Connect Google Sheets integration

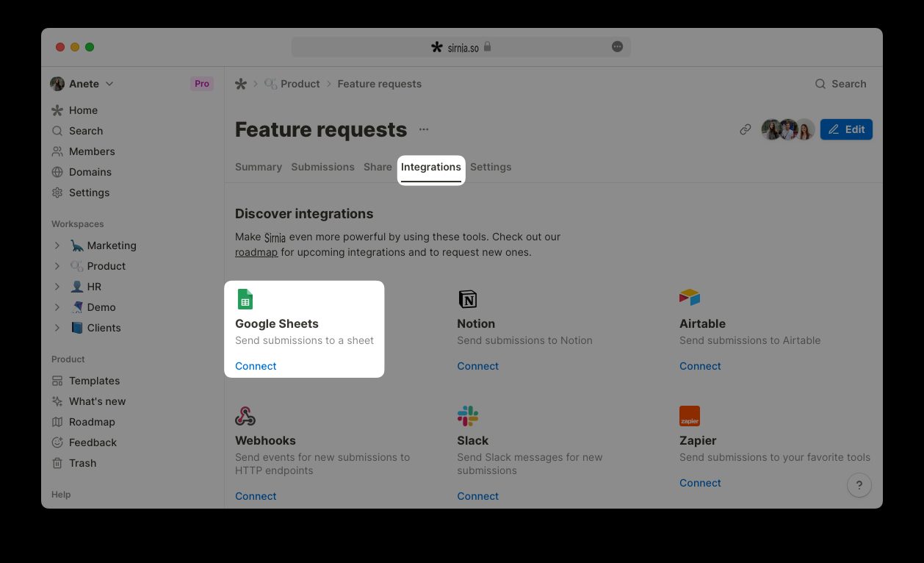point(256,366)
